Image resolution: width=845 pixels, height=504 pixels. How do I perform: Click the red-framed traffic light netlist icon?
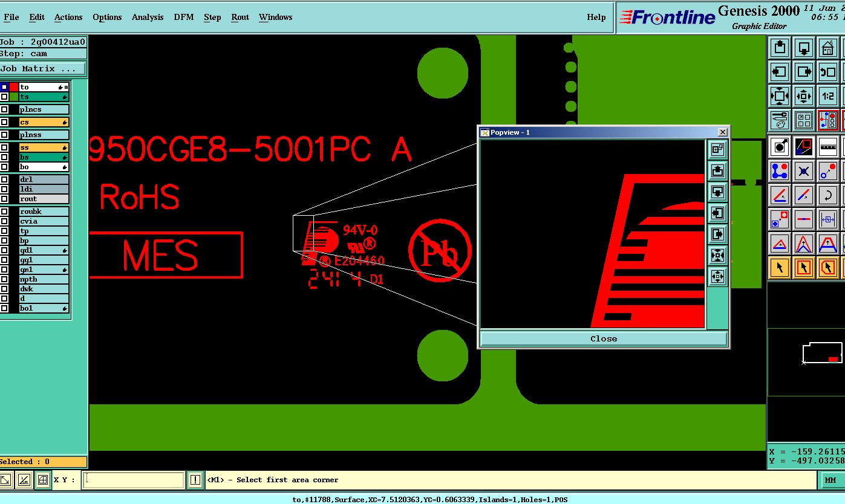(827, 120)
